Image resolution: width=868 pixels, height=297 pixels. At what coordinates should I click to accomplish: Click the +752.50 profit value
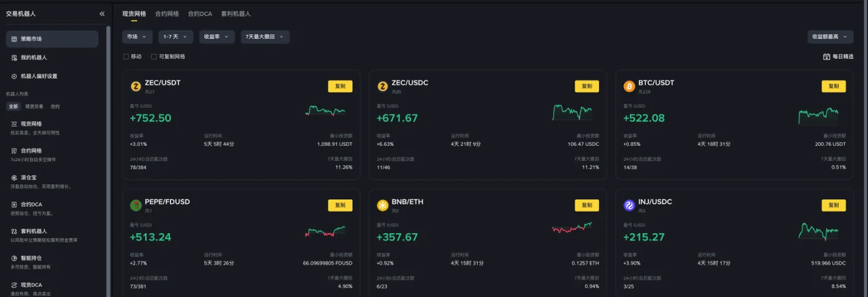pos(151,118)
